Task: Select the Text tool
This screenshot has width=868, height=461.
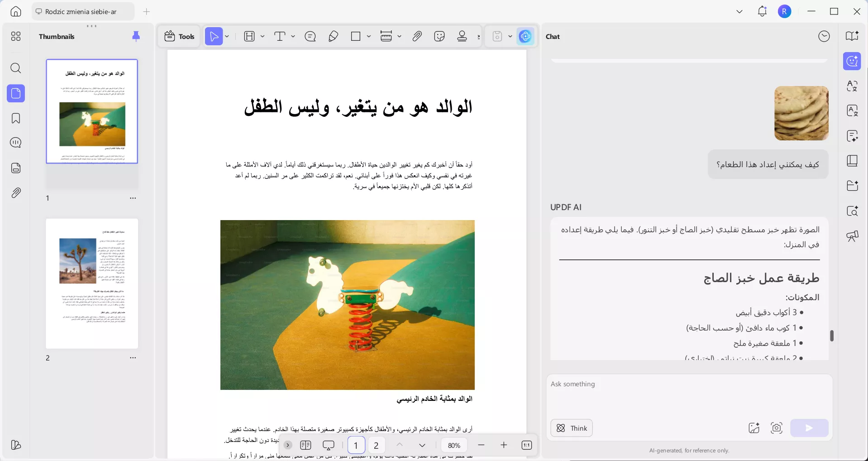Action: 280,36
